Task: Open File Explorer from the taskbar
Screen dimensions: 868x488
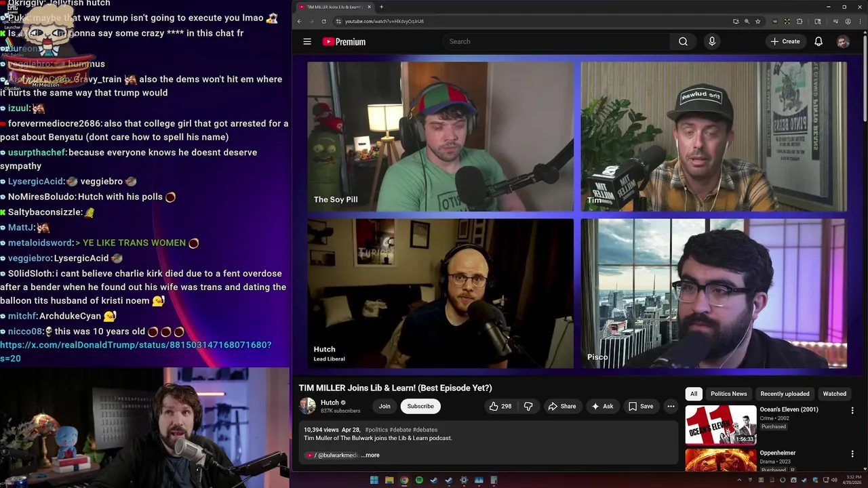Action: 389,481
